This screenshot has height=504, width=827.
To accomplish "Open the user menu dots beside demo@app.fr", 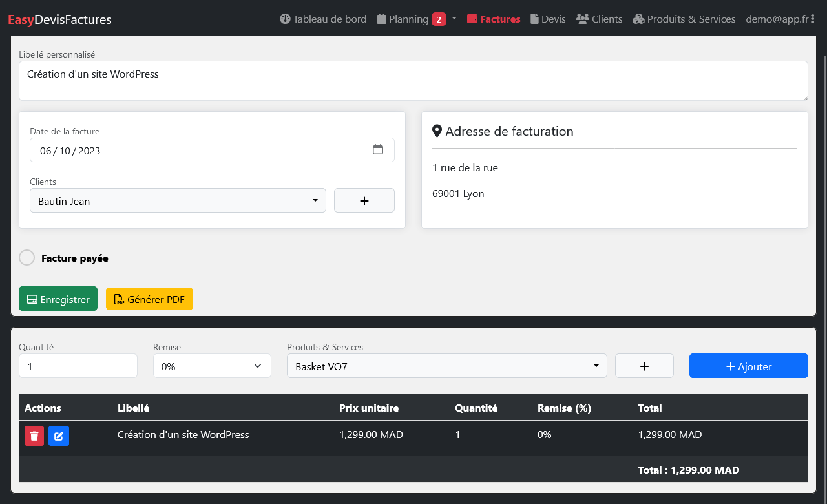I will (x=813, y=19).
